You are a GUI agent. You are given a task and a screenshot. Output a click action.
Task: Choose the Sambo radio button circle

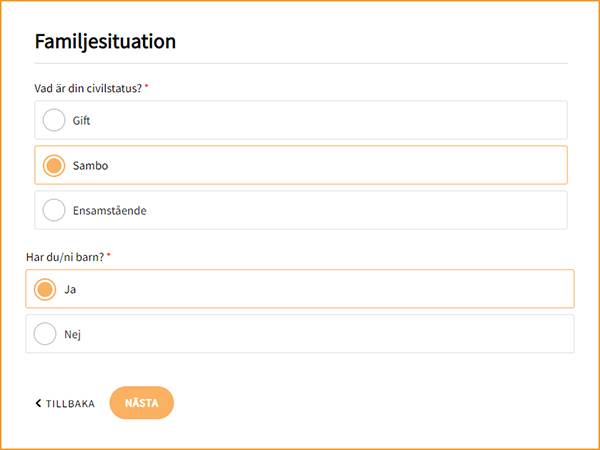54,165
